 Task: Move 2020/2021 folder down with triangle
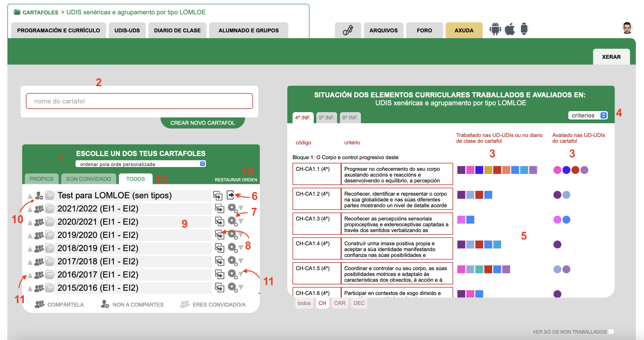pyautogui.click(x=241, y=221)
